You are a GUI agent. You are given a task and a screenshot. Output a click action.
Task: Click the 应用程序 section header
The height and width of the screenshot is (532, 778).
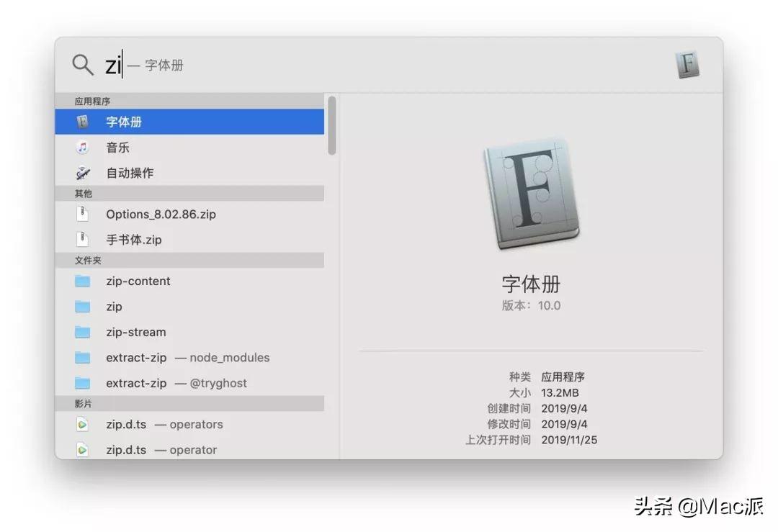click(x=189, y=101)
